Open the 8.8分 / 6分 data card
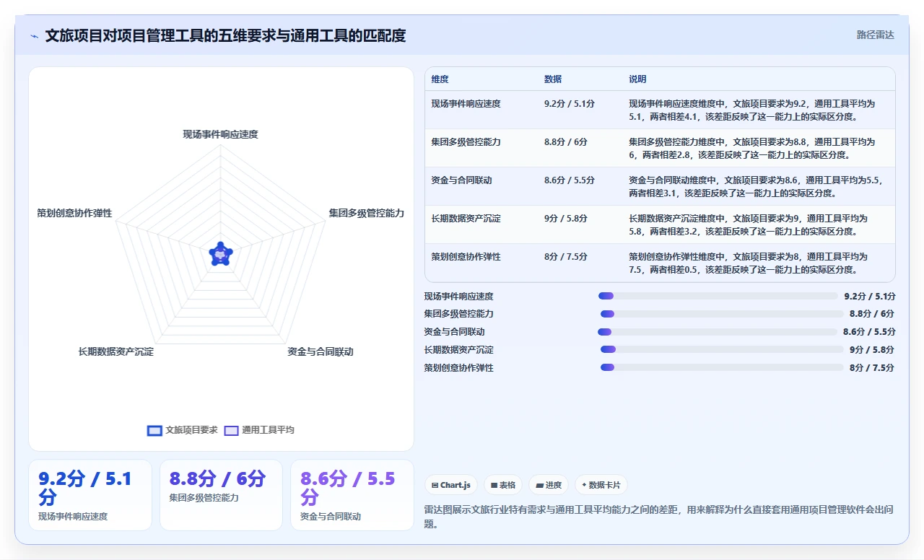This screenshot has width=924, height=560. tap(221, 495)
